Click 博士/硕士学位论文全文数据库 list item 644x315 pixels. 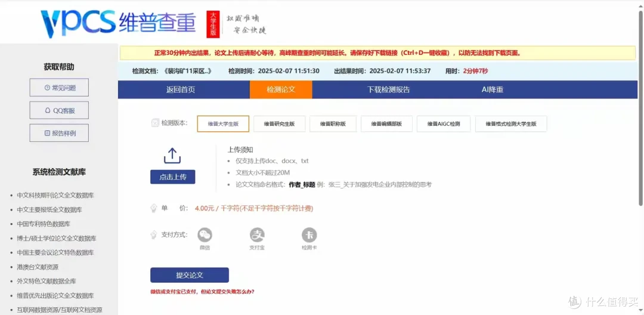57,238
